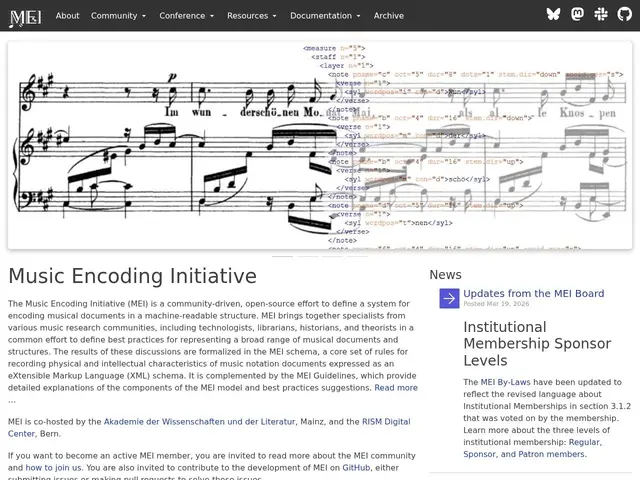
Task: Click the MEI logo in the navbar
Action: (25, 17)
